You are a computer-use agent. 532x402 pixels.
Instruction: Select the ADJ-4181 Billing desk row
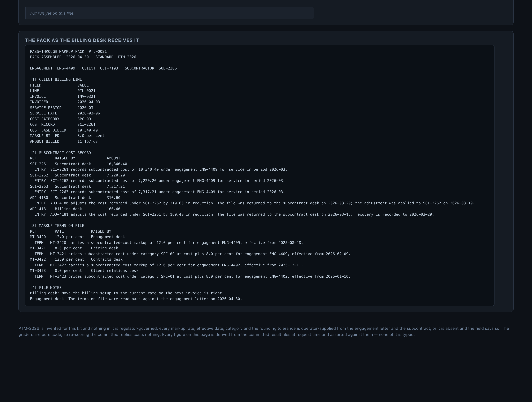75,209
